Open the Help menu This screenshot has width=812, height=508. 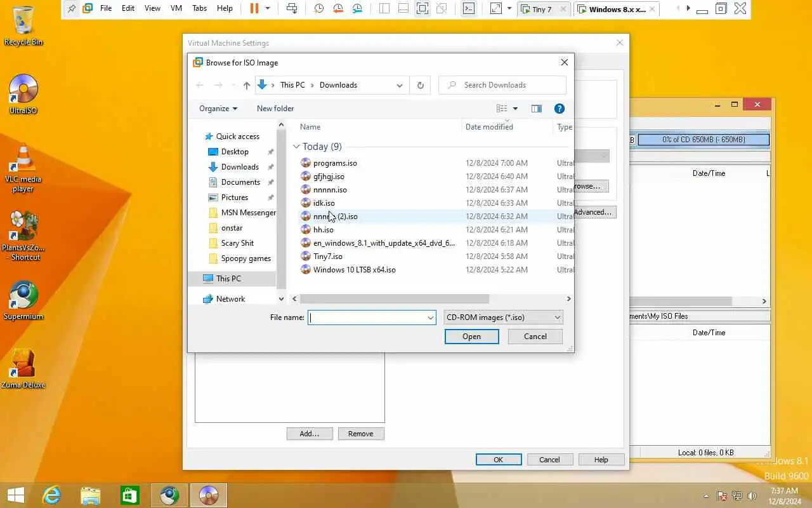(225, 8)
